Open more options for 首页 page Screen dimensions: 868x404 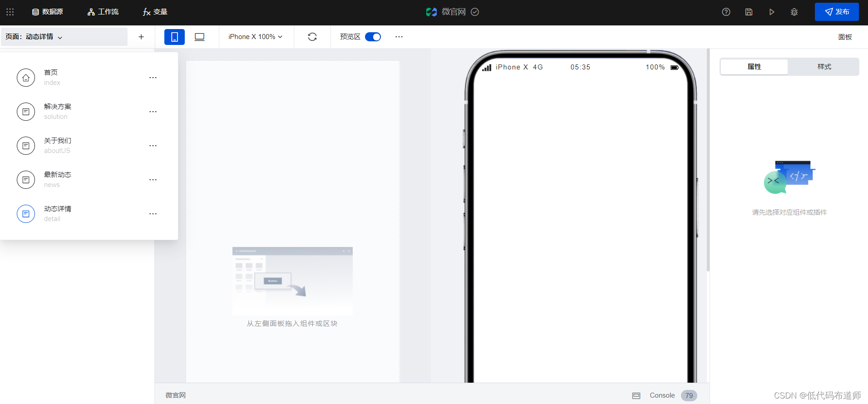153,78
